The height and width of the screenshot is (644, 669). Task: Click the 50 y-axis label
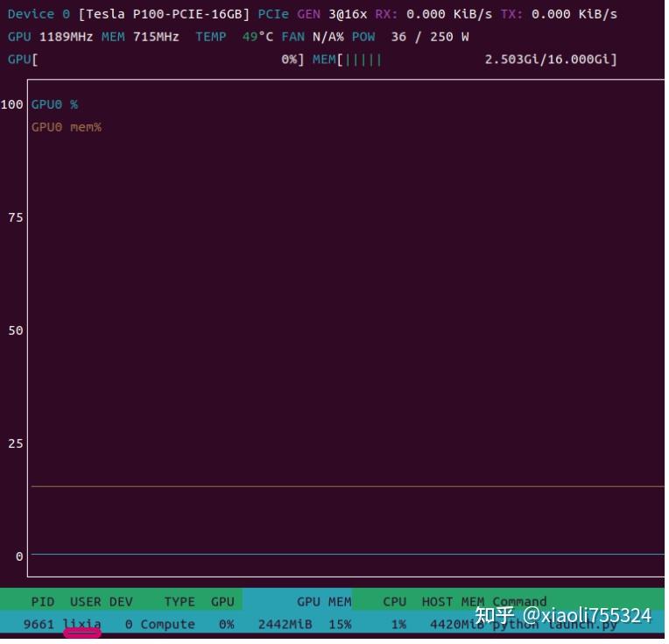click(16, 331)
